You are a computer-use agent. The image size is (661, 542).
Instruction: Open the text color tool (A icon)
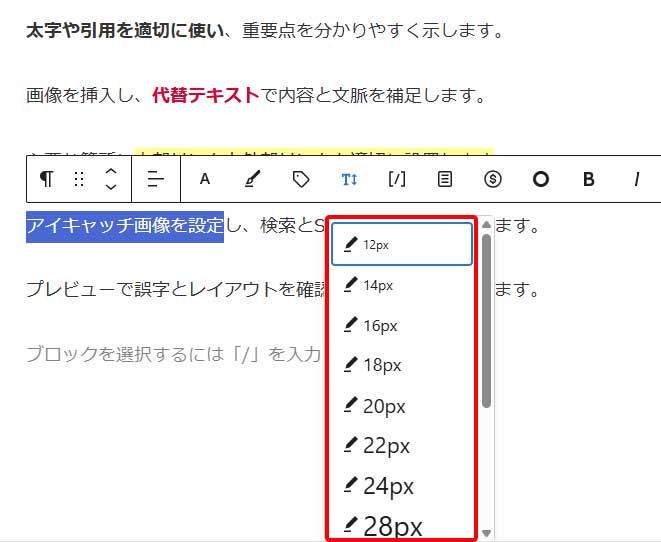click(x=205, y=179)
